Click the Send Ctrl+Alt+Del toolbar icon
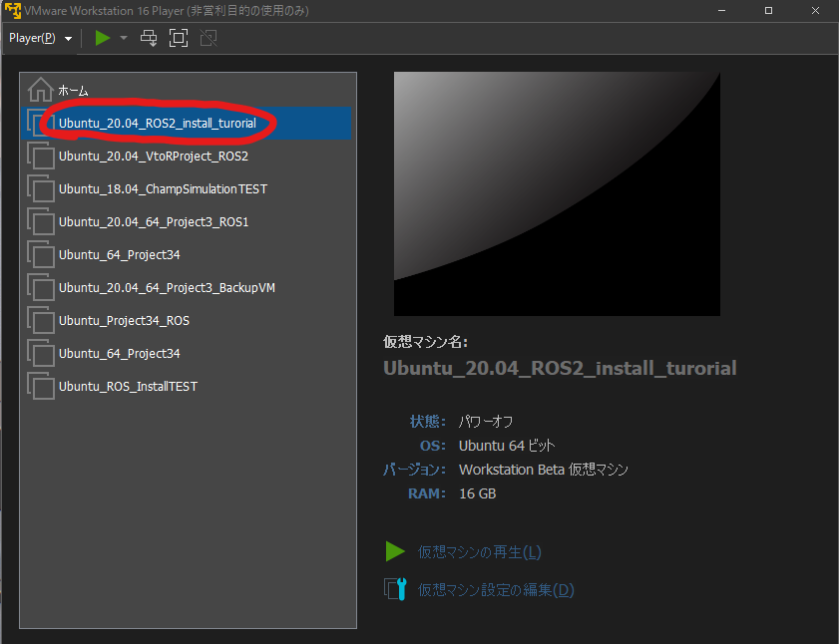Screen dimensions: 839x644 [x=149, y=37]
